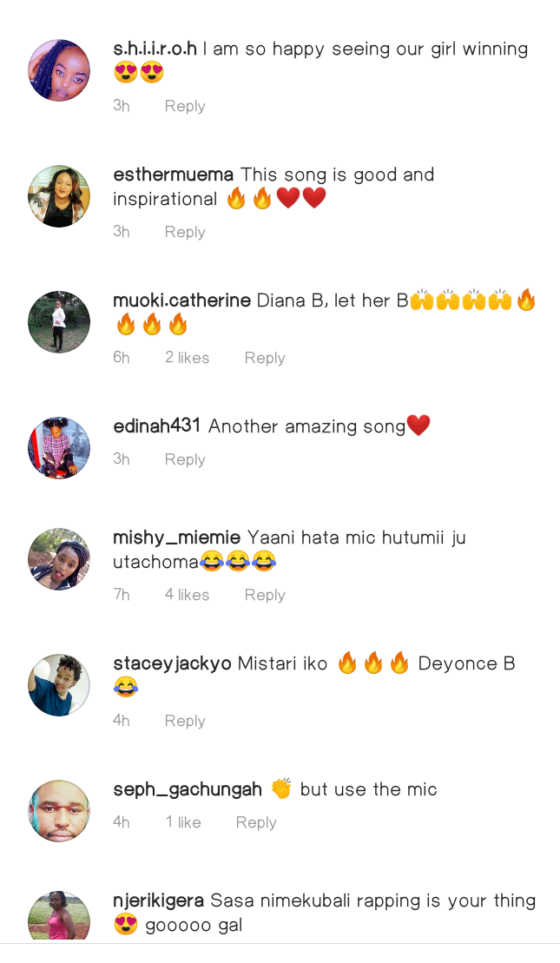Tap muoki.catherine's avatar photo

point(59,322)
